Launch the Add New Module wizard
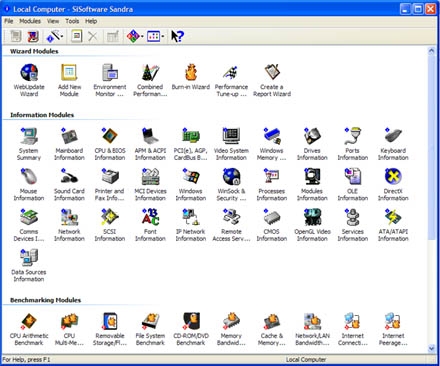 coord(69,80)
